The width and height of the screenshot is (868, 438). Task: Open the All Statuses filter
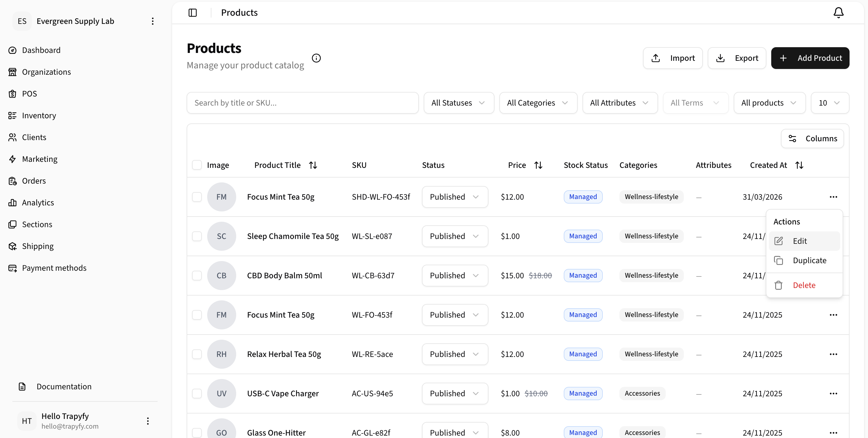458,103
